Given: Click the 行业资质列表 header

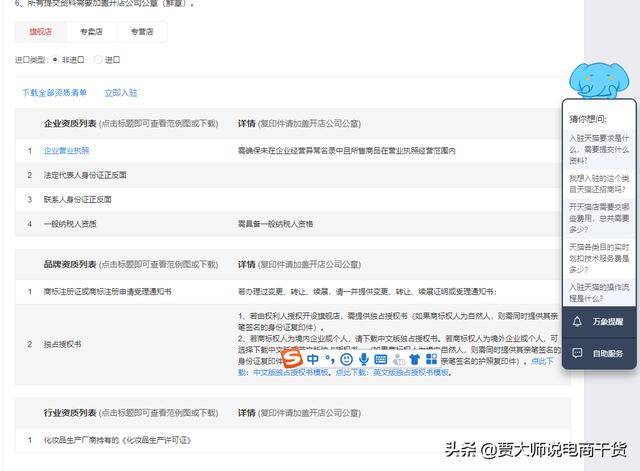Looking at the screenshot, I should click(70, 413).
